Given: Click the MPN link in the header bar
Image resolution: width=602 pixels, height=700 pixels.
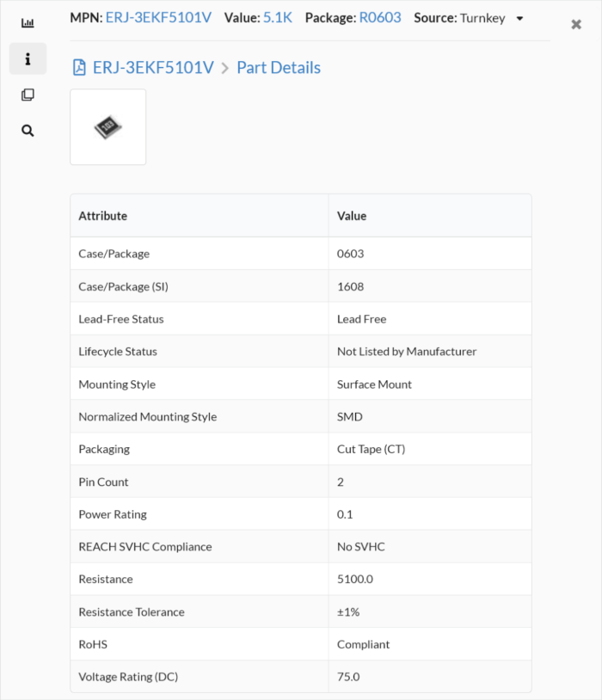Looking at the screenshot, I should tap(158, 17).
